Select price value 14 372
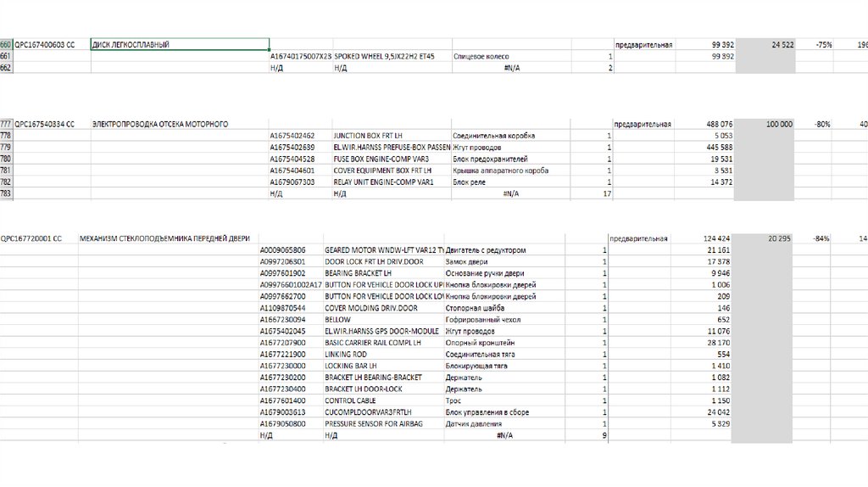Viewport: 868px width, 487px height. [704, 182]
